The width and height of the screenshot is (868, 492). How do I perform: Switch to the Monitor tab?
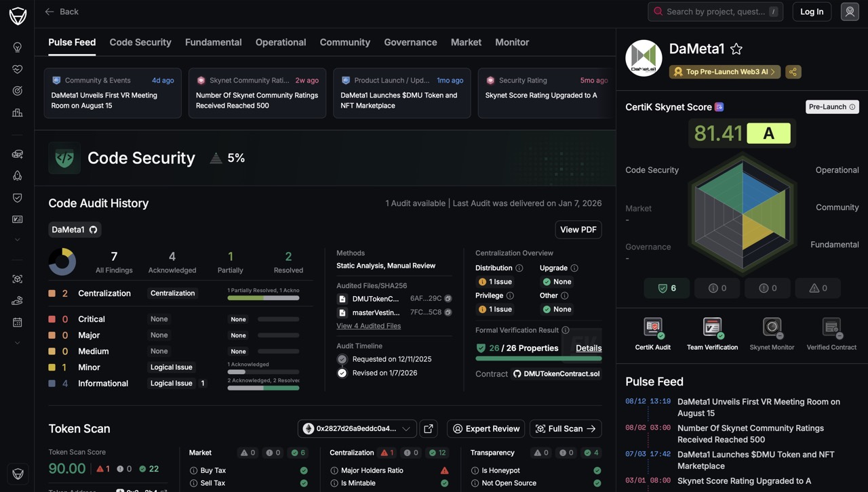[x=512, y=42]
